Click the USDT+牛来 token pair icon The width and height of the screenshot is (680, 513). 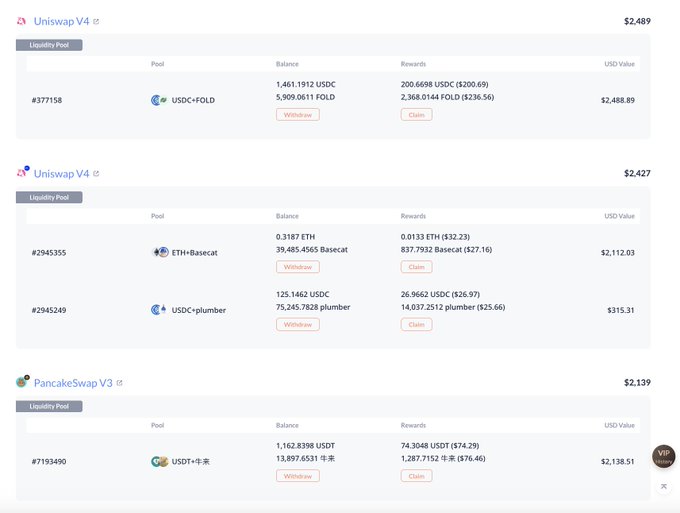pos(160,461)
